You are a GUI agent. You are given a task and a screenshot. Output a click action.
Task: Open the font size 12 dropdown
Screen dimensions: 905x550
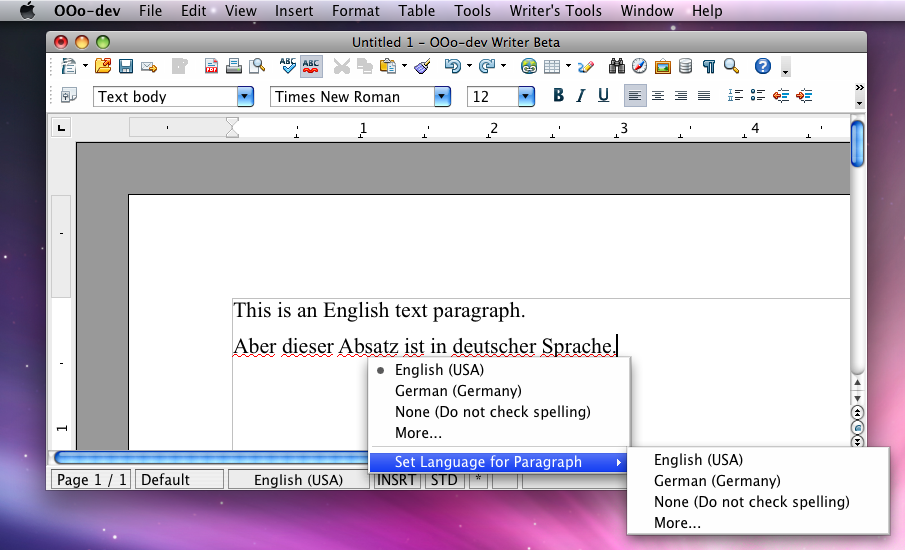click(526, 97)
